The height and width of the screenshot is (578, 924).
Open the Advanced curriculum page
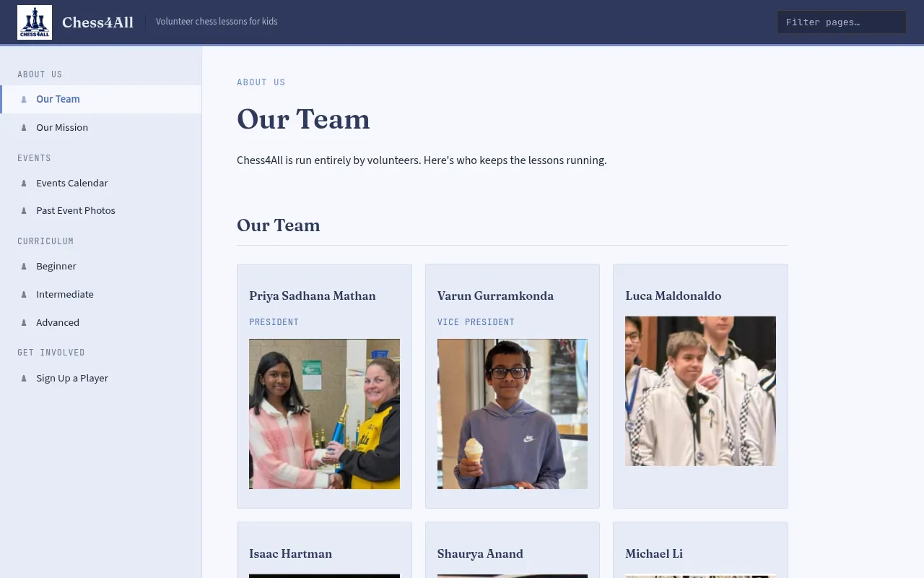[101, 323]
